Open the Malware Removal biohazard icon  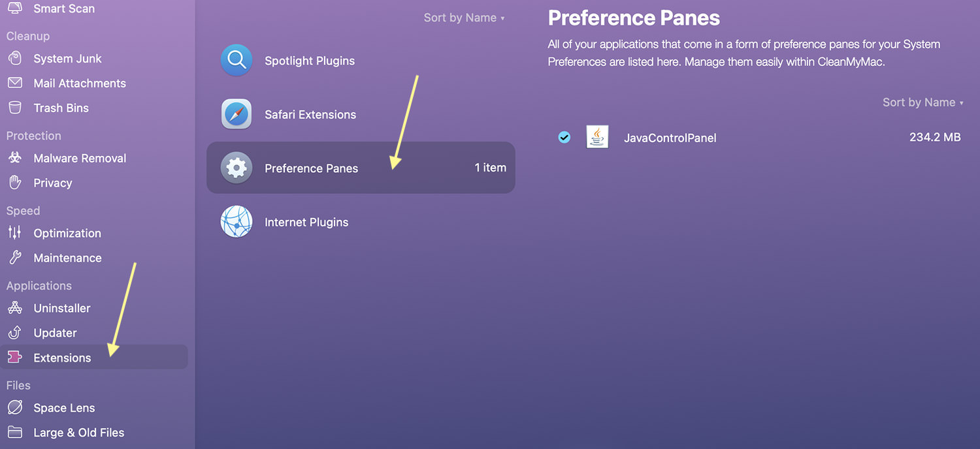click(x=14, y=158)
